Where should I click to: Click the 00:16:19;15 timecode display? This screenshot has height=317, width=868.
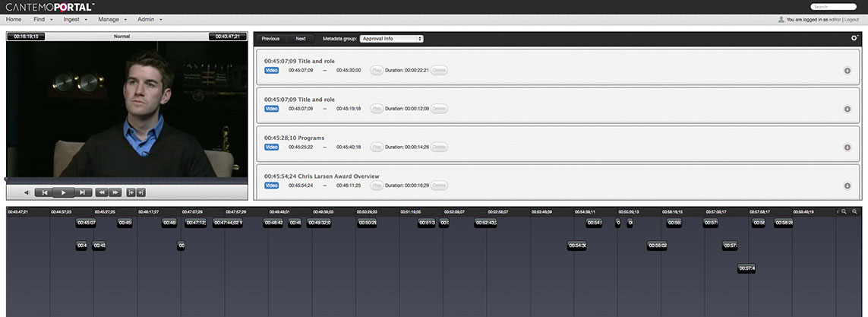pos(26,36)
